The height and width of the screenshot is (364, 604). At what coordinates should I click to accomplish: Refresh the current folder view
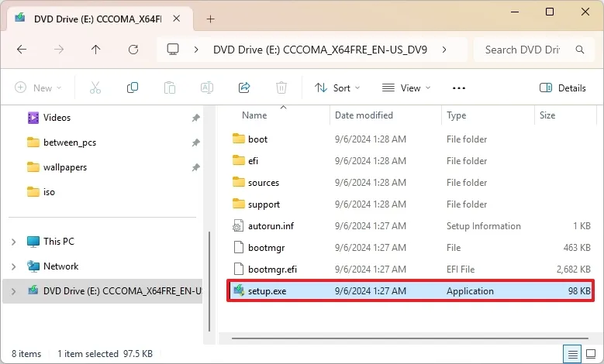click(x=133, y=50)
